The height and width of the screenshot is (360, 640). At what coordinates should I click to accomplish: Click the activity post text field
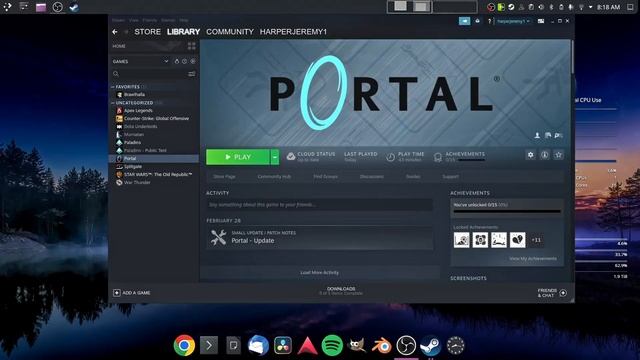pyautogui.click(x=319, y=205)
